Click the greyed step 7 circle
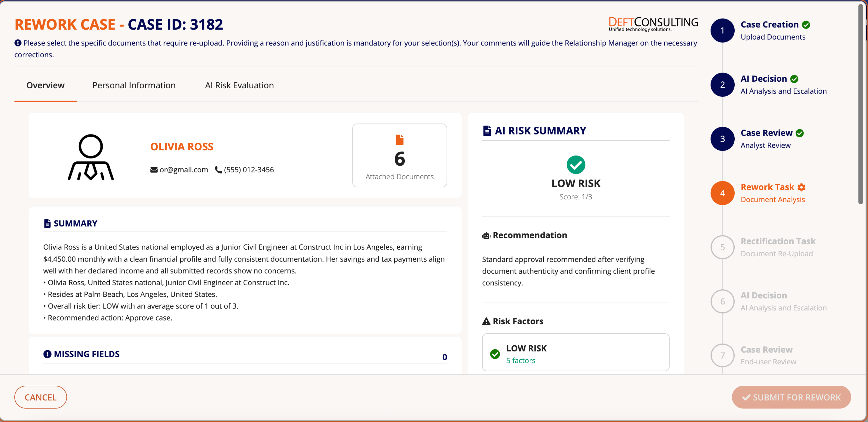The width and height of the screenshot is (868, 422). coord(722,356)
